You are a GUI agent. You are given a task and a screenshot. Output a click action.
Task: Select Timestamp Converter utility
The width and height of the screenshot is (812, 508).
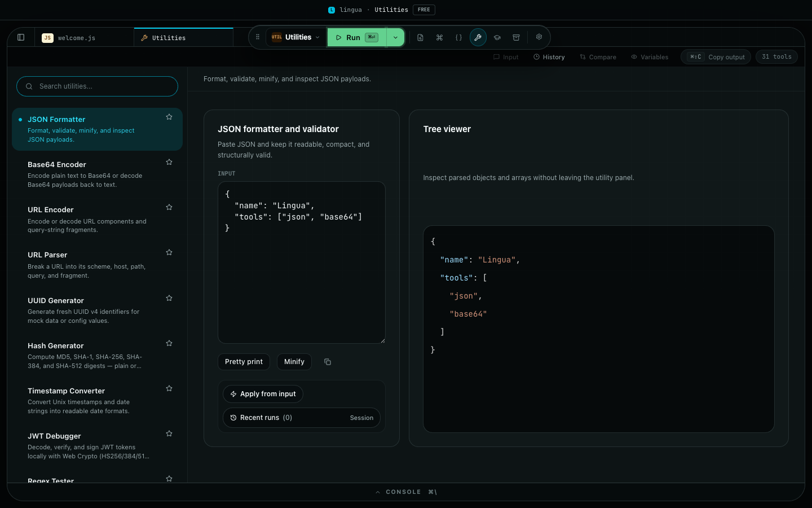point(97,400)
